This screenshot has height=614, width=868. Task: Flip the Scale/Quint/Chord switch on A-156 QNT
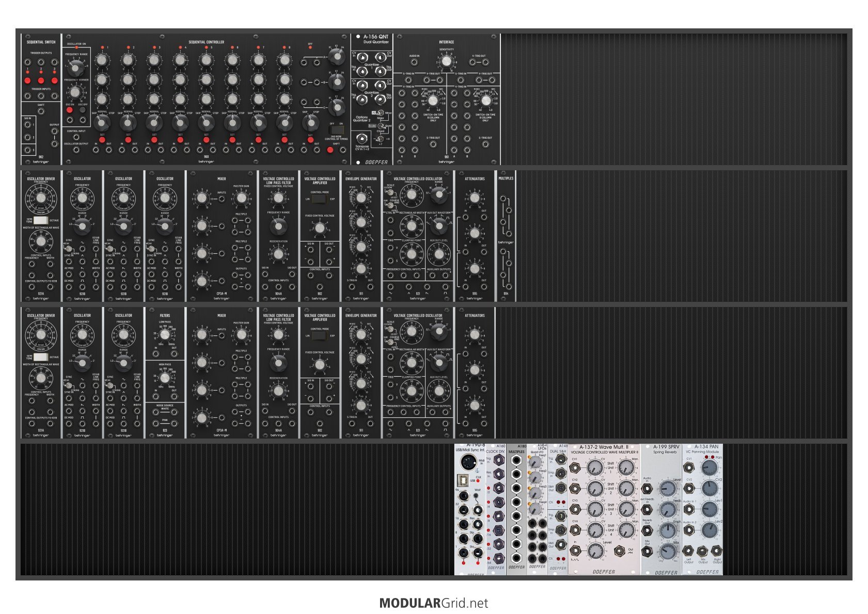(x=380, y=125)
